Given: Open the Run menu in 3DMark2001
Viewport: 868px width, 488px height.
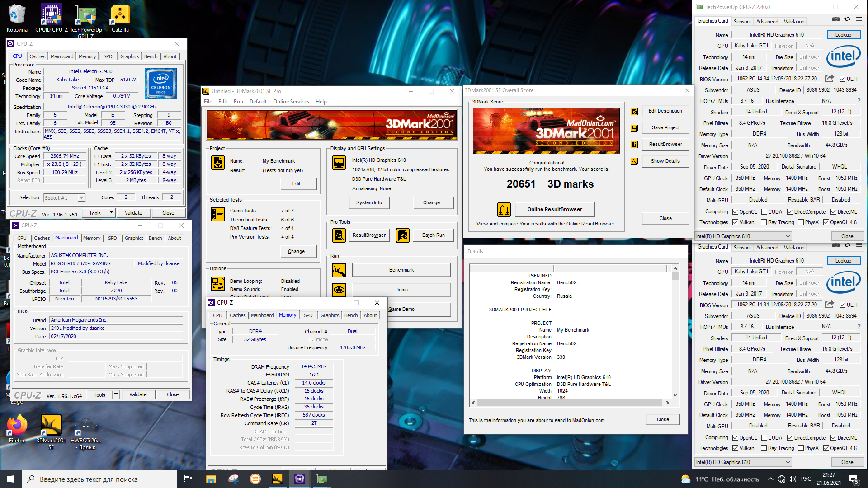Looking at the screenshot, I should 238,102.
